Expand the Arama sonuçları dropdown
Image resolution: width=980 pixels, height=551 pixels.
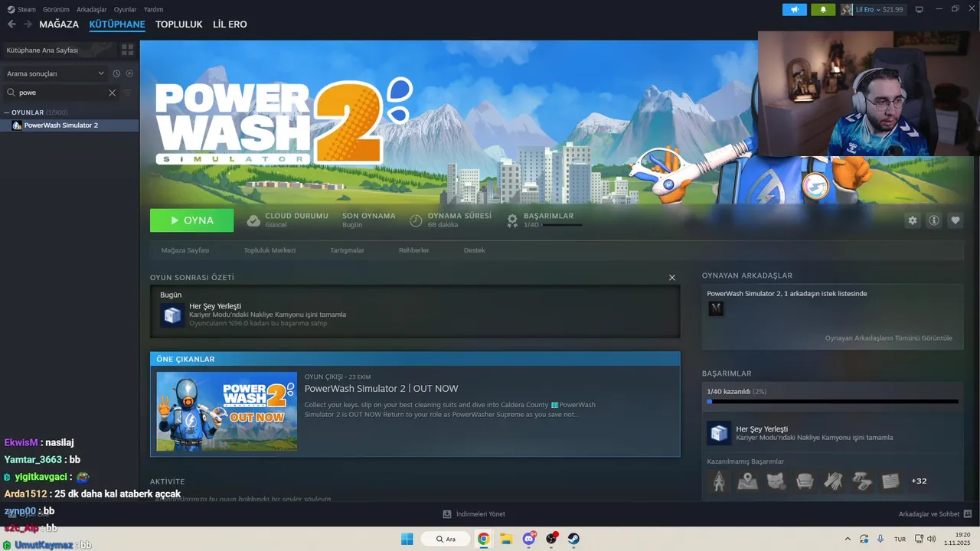click(55, 73)
